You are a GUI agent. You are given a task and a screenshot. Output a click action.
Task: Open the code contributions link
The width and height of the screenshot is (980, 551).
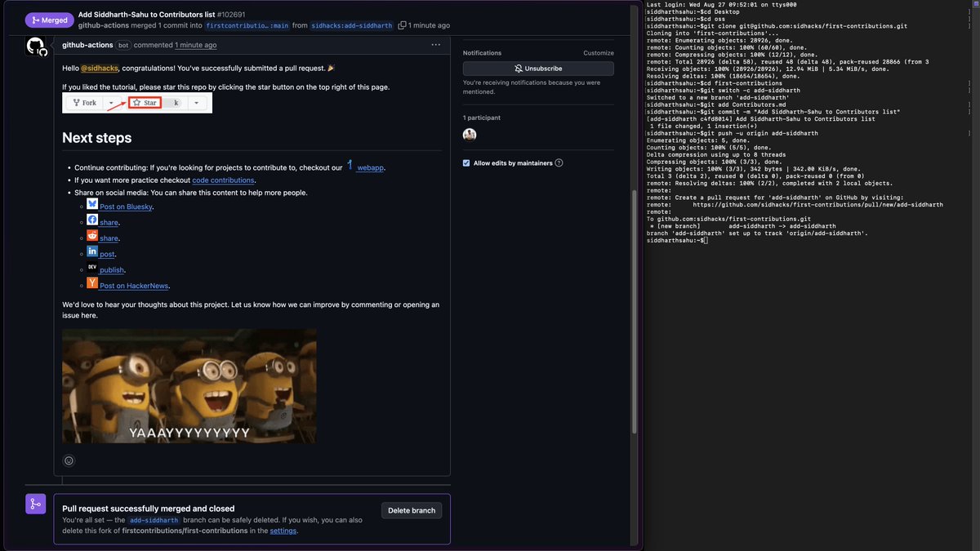(224, 180)
